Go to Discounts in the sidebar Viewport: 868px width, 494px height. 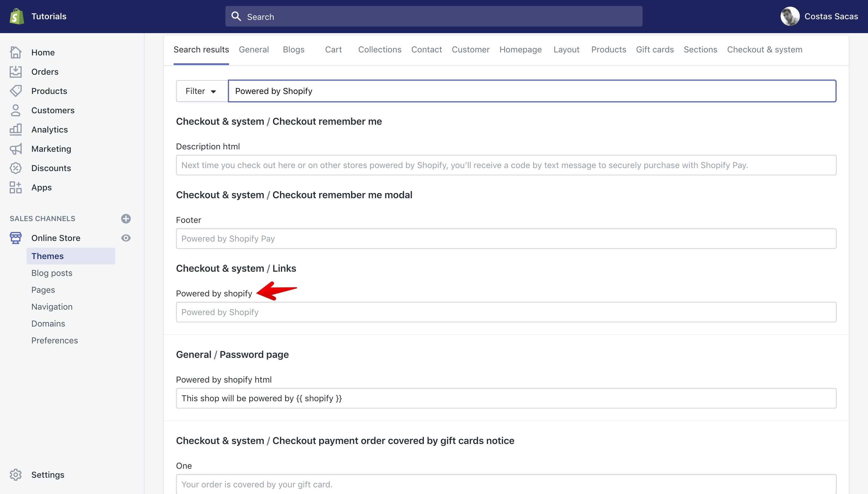[51, 168]
